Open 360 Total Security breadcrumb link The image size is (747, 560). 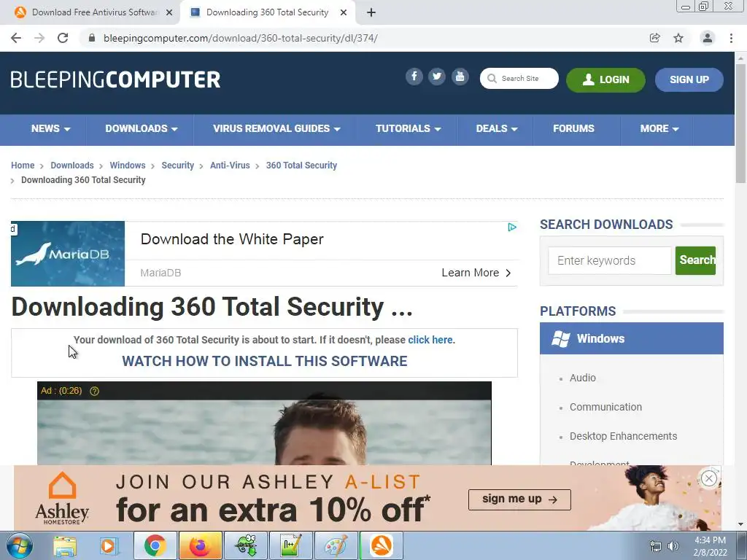301,166
